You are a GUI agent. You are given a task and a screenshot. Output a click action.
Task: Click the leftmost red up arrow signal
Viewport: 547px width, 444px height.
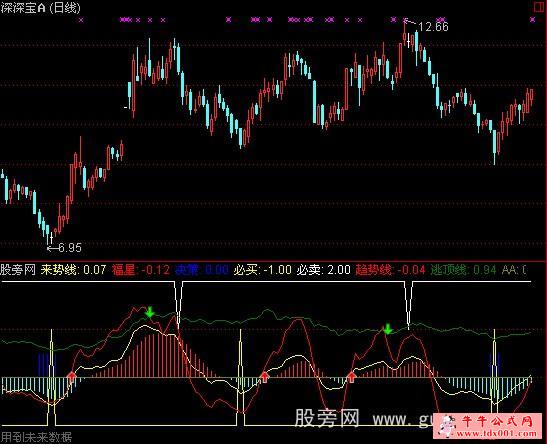coord(72,377)
